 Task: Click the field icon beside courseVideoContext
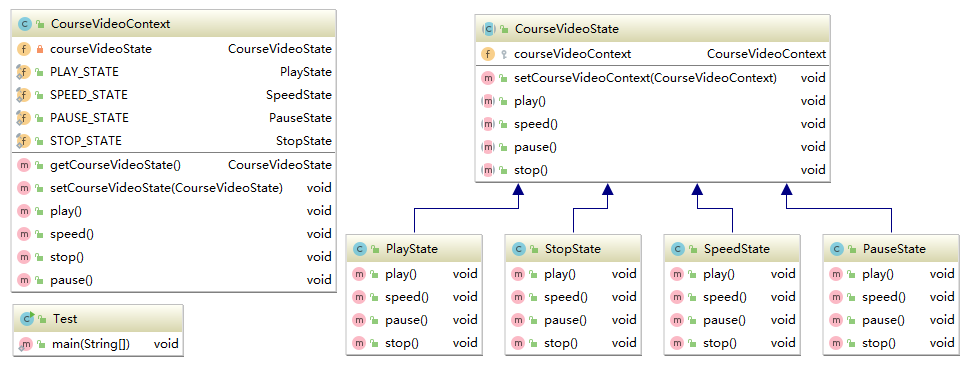[x=488, y=54]
